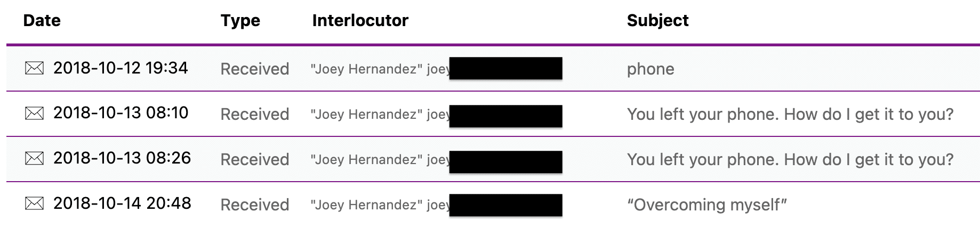Open the "Overcoming myself" message subject
The height and width of the screenshot is (228, 980).
click(707, 205)
